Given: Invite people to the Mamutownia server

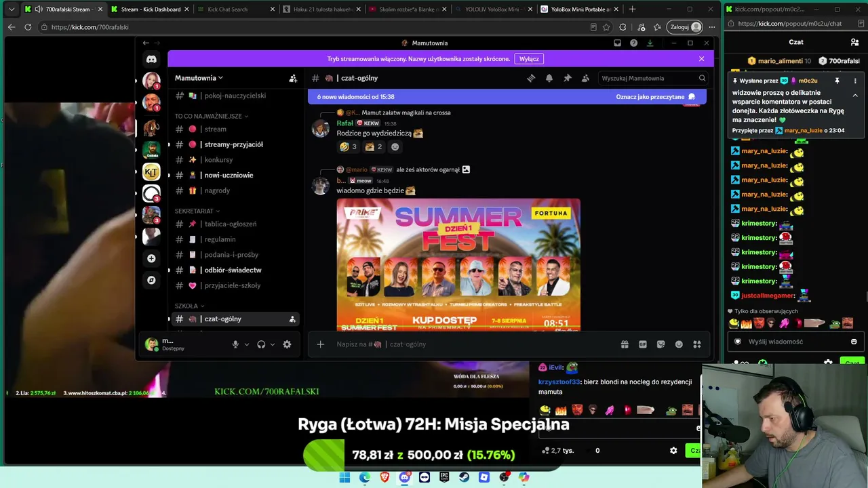Looking at the screenshot, I should point(293,78).
